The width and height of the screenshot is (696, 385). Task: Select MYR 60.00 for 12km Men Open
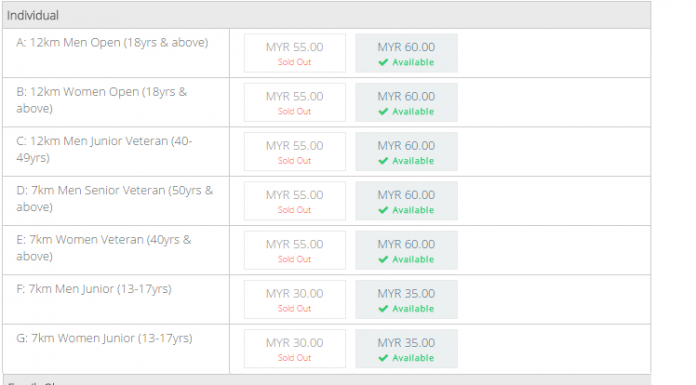click(406, 53)
